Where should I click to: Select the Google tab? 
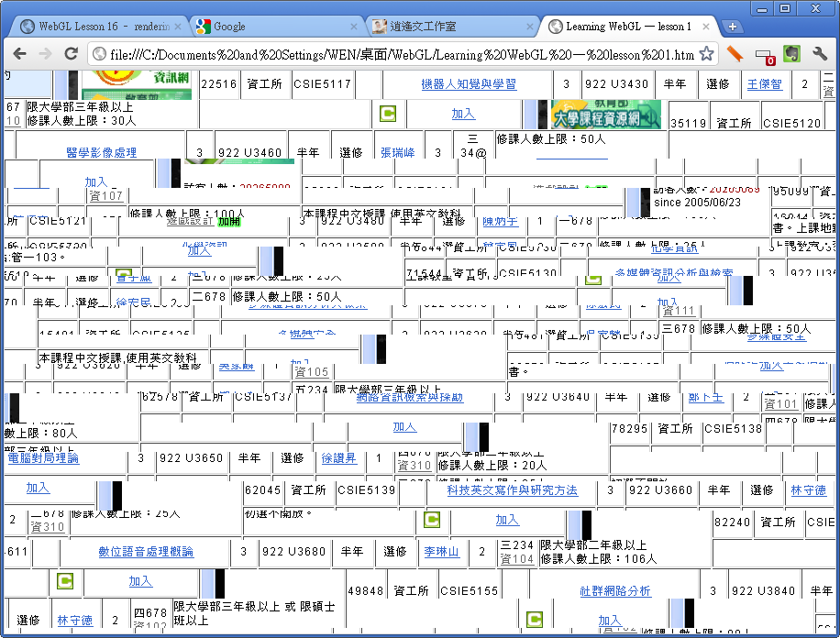(271, 27)
